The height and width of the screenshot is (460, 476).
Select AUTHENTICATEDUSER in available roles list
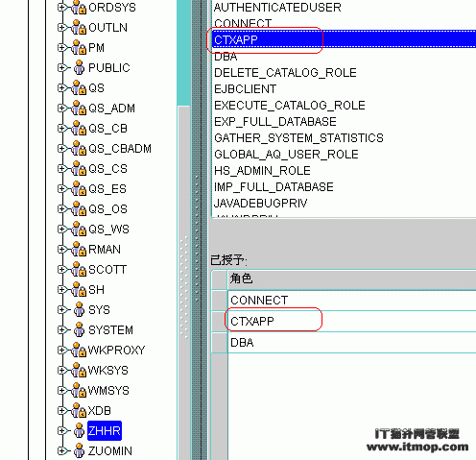click(277, 8)
